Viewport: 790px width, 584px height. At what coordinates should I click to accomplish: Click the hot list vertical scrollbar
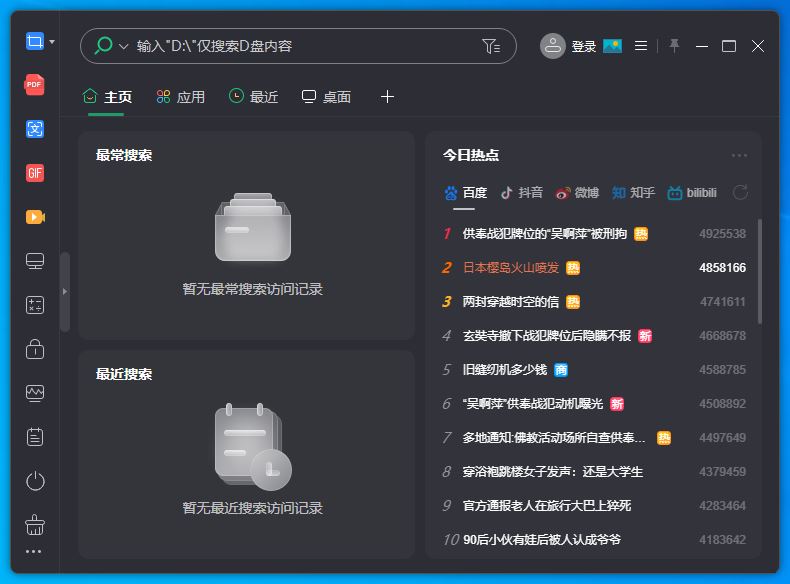point(760,271)
